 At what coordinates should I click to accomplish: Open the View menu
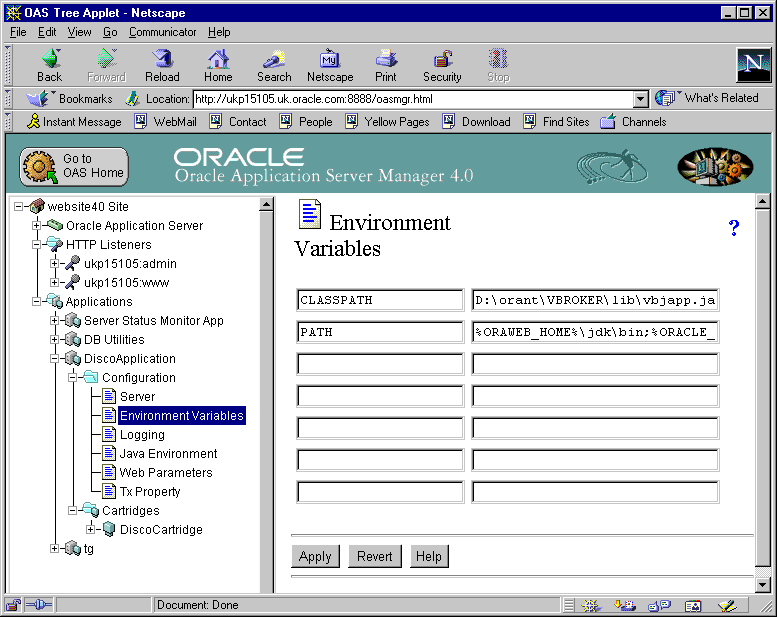click(x=79, y=32)
